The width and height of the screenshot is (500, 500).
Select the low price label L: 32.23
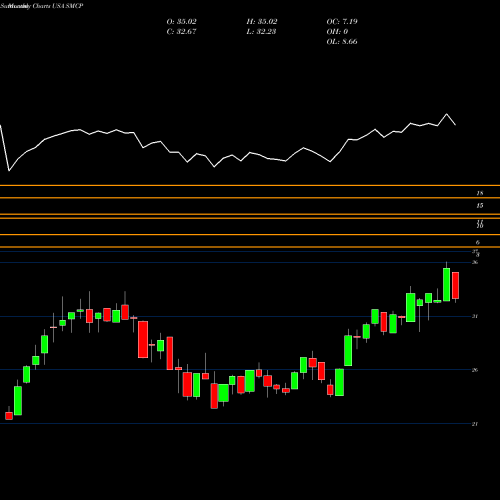coord(261,32)
